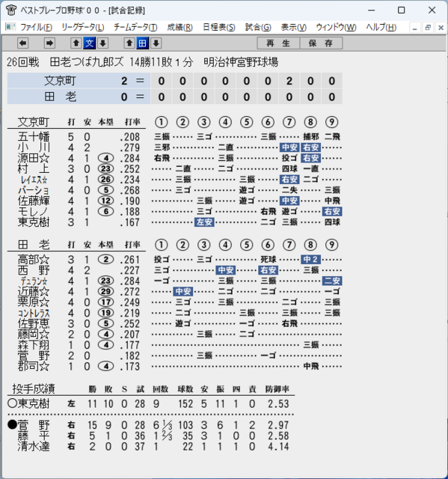This screenshot has height=479, width=448.
Task: Select the 文 team toolbar icon
Action: 90,43
